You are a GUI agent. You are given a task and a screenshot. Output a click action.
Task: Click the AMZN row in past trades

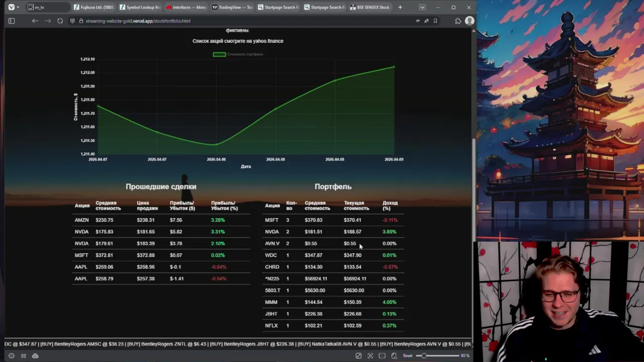click(161, 220)
